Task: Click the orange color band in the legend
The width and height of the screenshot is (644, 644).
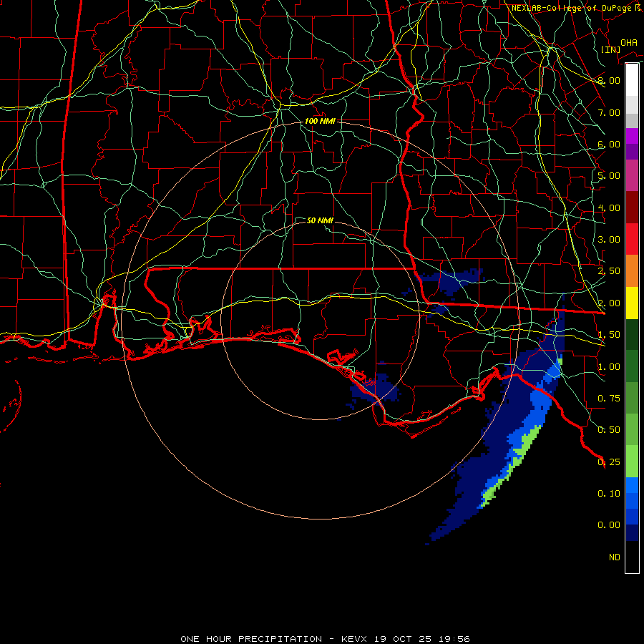Action: [632, 271]
